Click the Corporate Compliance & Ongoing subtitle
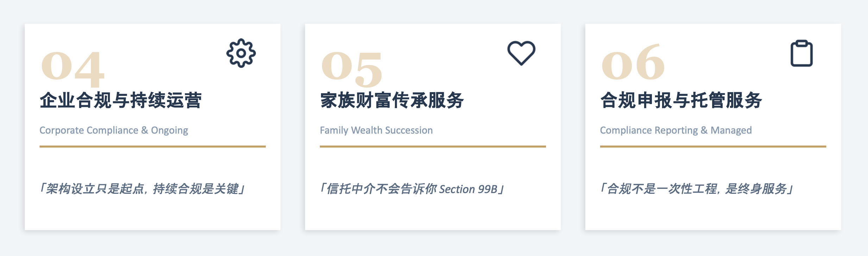Screen dimensions: 868x256 [114, 130]
